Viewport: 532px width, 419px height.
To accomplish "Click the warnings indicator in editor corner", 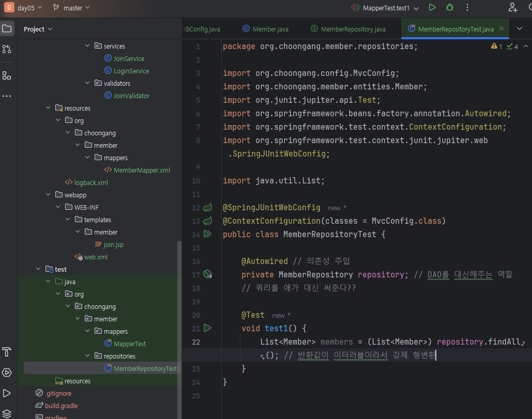I will [x=497, y=46].
